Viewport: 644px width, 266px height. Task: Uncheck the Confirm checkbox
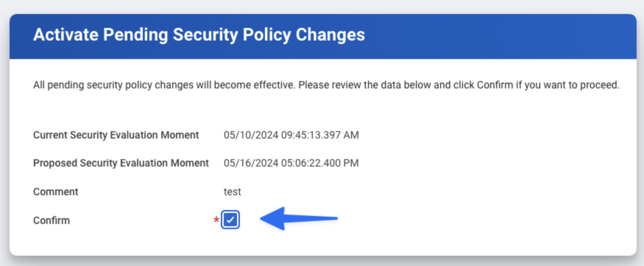click(230, 220)
